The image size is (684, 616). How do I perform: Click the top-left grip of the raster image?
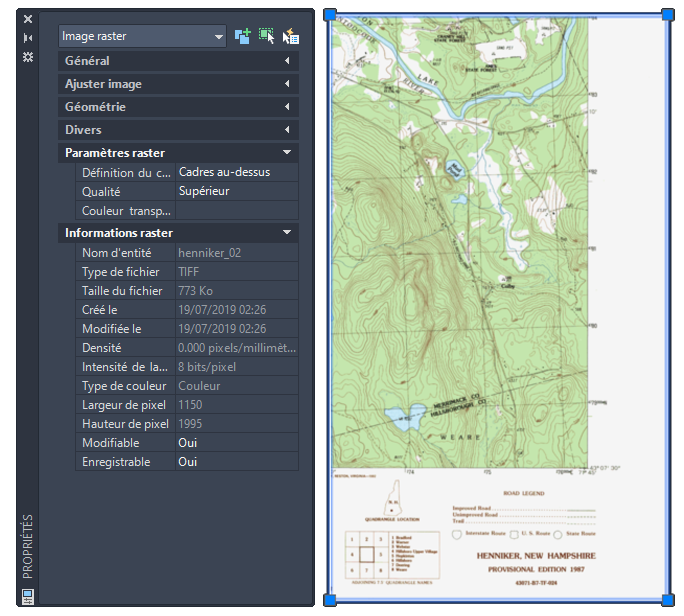330,14
